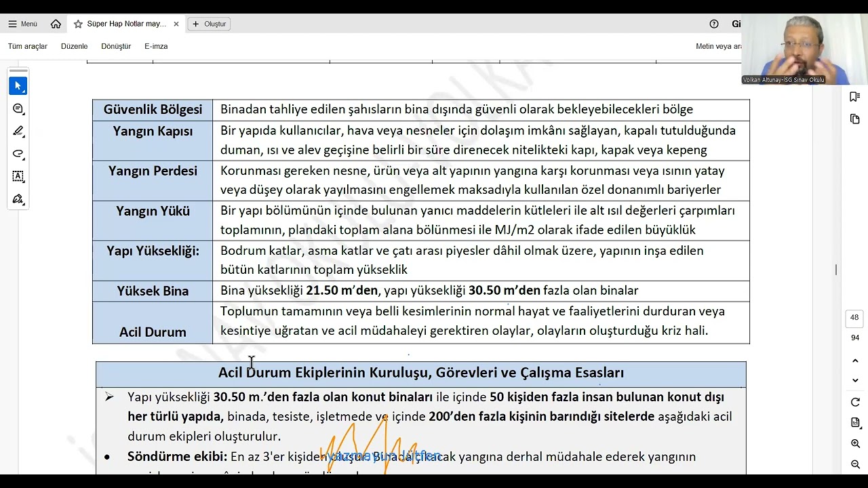Open the Düzenle tab
Image resolution: width=868 pixels, height=488 pixels.
75,46
